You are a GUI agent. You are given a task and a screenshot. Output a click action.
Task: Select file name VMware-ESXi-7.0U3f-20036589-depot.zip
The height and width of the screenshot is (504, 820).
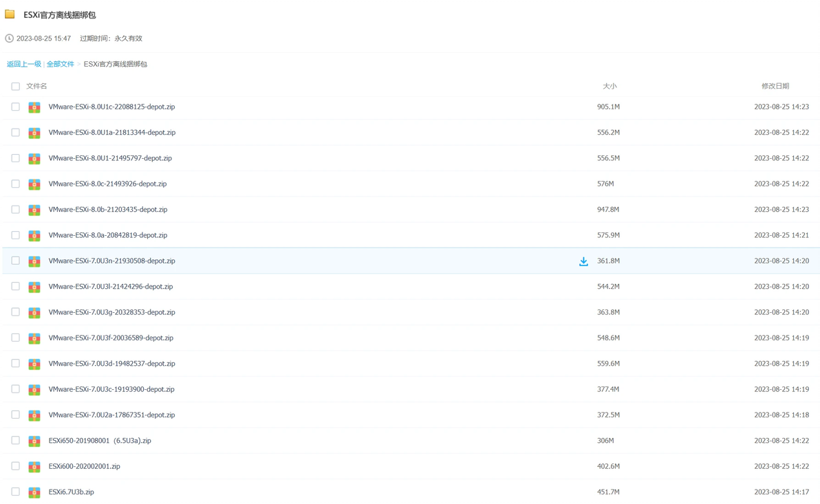click(111, 338)
